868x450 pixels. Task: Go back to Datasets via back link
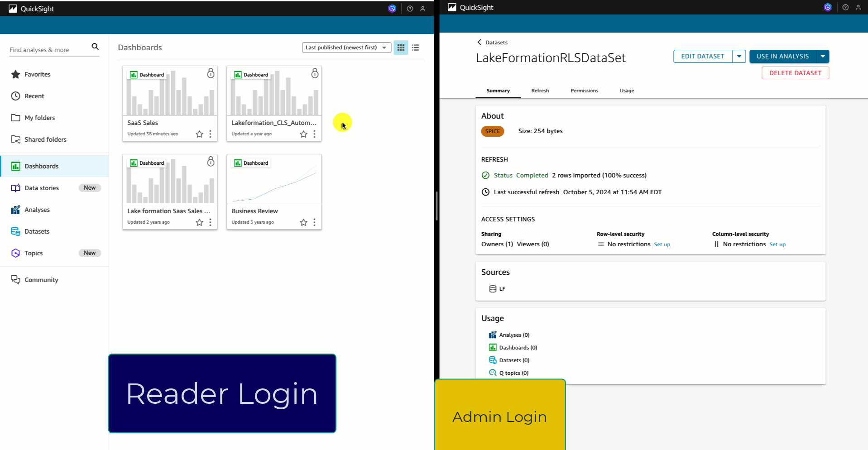tap(492, 43)
